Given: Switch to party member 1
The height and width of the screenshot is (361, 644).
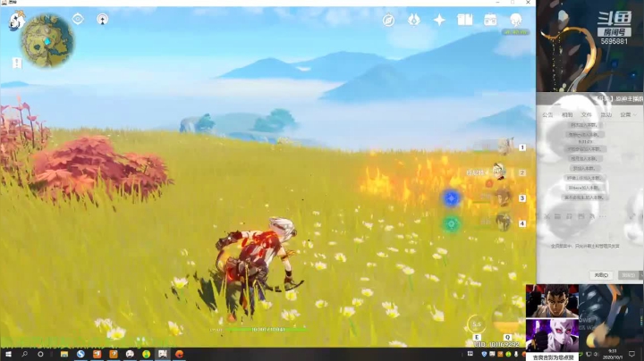Looking at the screenshot, I should tap(505, 147).
